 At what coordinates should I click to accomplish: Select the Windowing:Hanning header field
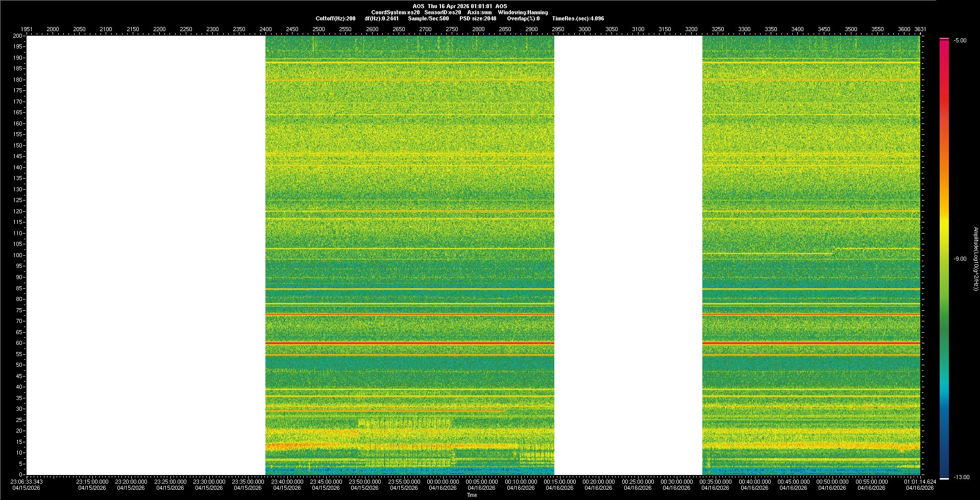(523, 12)
